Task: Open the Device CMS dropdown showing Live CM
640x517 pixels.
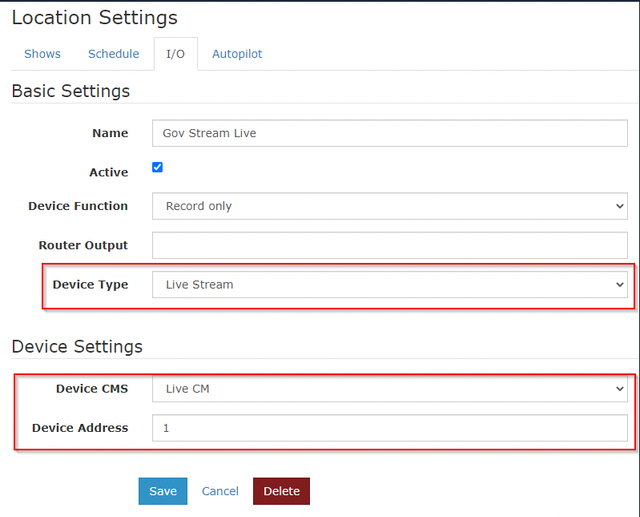Action: tap(390, 388)
